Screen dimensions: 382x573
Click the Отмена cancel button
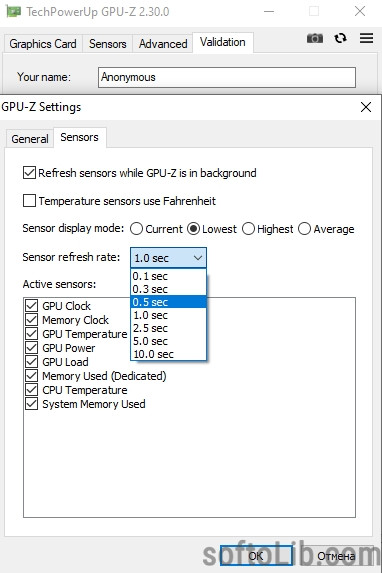(x=336, y=556)
